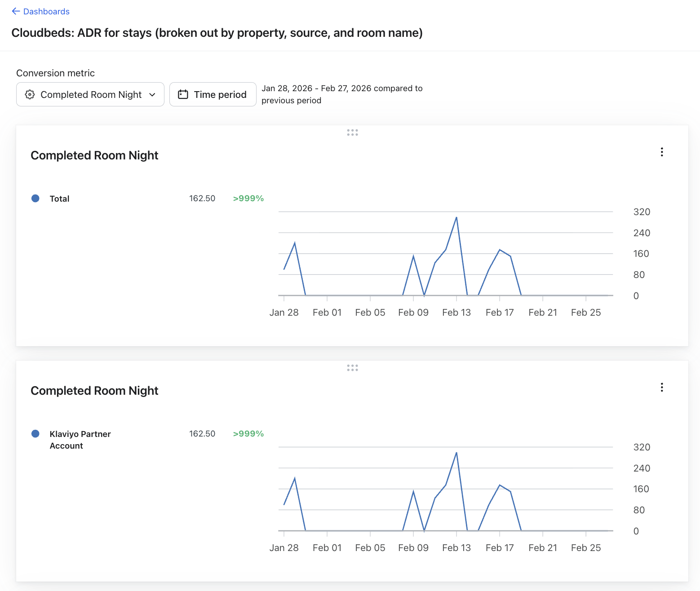The image size is (700, 591).
Task: Grab the drag handle on the Total card
Action: pyautogui.click(x=352, y=132)
